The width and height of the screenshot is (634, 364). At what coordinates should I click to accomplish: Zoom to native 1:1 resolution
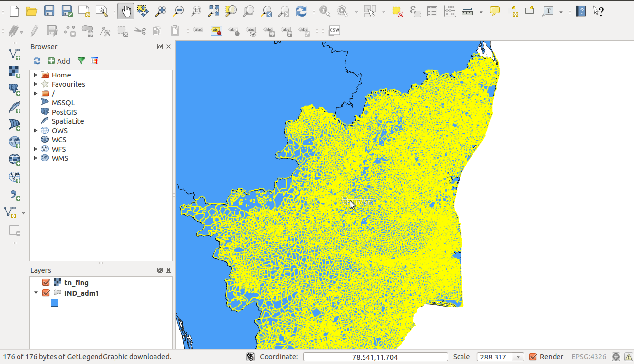coord(196,11)
